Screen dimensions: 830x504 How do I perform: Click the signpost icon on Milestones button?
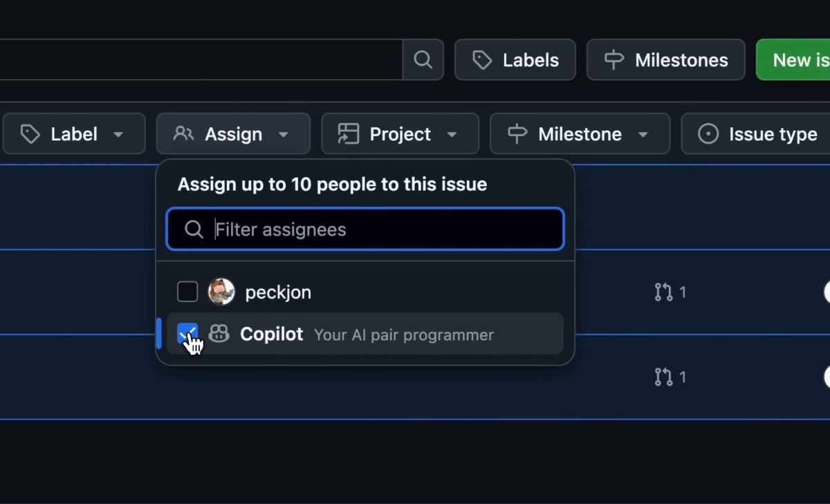pos(614,60)
